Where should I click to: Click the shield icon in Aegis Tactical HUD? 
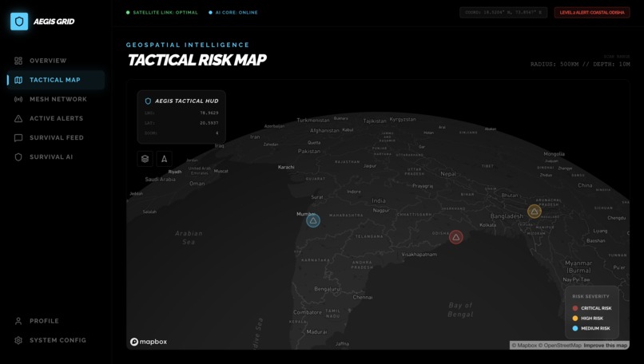pyautogui.click(x=149, y=101)
